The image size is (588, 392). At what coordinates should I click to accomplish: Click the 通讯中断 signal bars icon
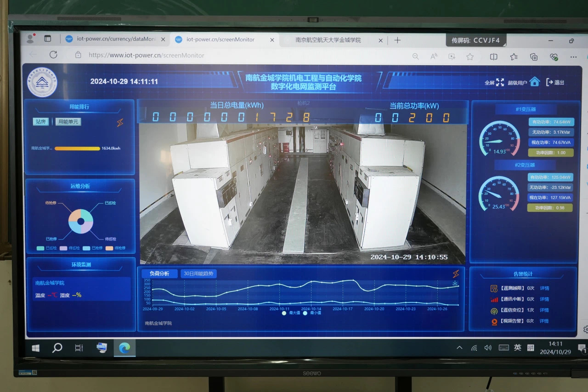[494, 299]
